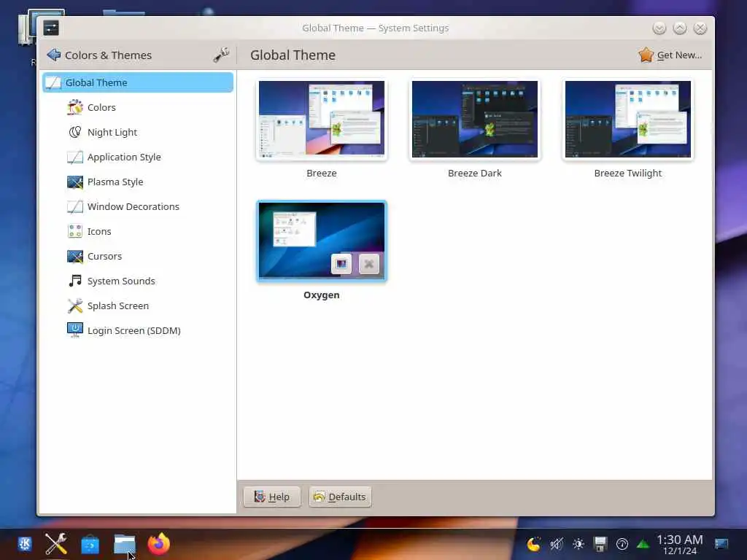The width and height of the screenshot is (747, 560).
Task: Click the System Sounds music note icon
Action: [x=75, y=281]
